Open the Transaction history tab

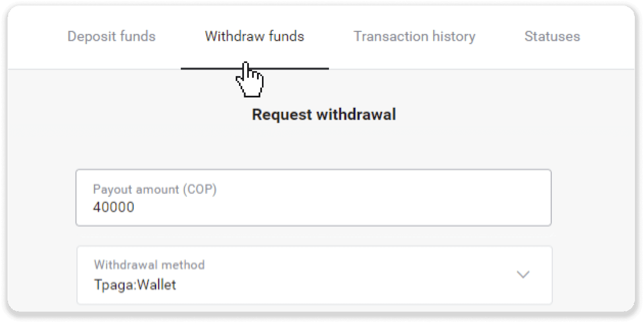(x=414, y=36)
